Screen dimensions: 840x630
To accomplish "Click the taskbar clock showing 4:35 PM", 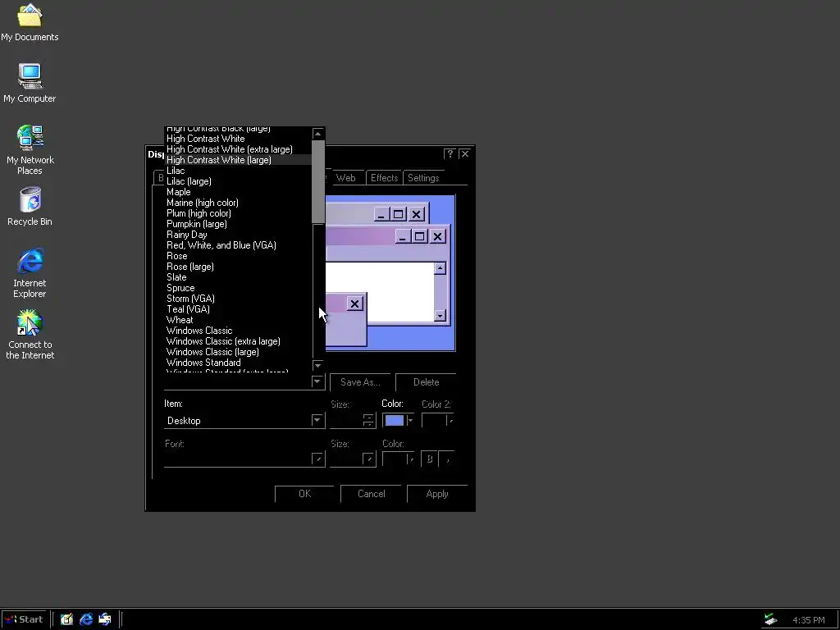I will [x=808, y=620].
